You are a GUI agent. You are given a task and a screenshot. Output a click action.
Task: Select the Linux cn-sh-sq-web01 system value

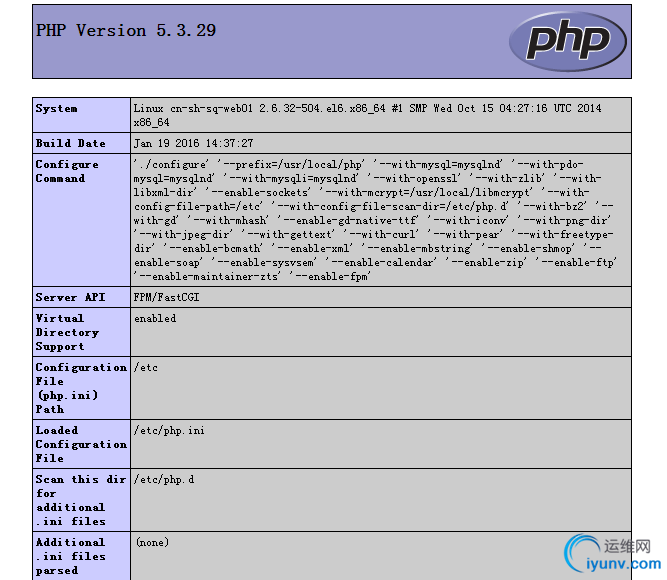point(367,115)
